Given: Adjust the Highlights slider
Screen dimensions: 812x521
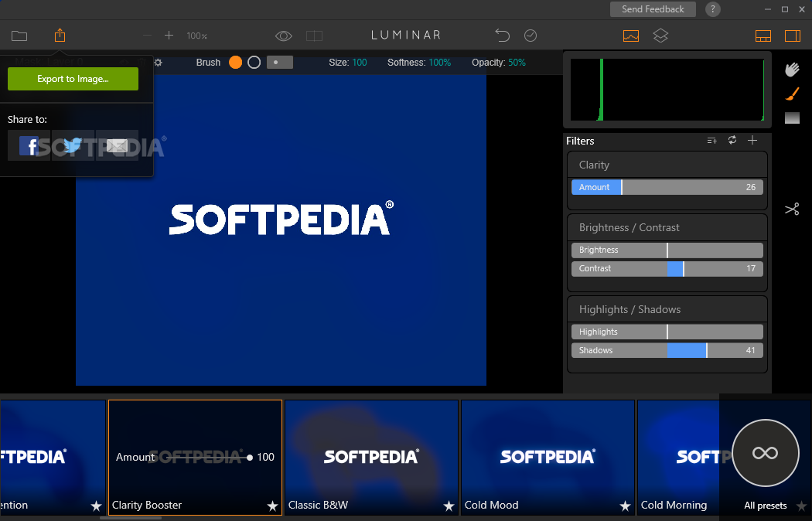Looking at the screenshot, I should pos(667,332).
